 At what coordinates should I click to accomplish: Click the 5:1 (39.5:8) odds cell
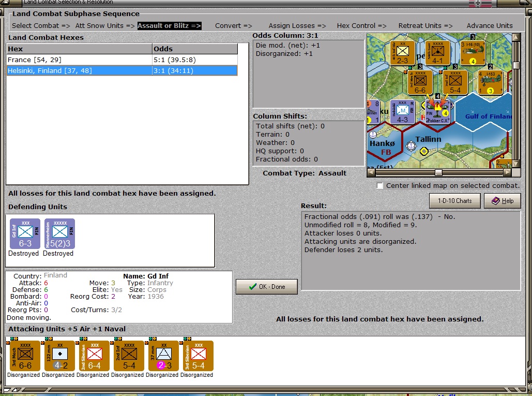195,60
